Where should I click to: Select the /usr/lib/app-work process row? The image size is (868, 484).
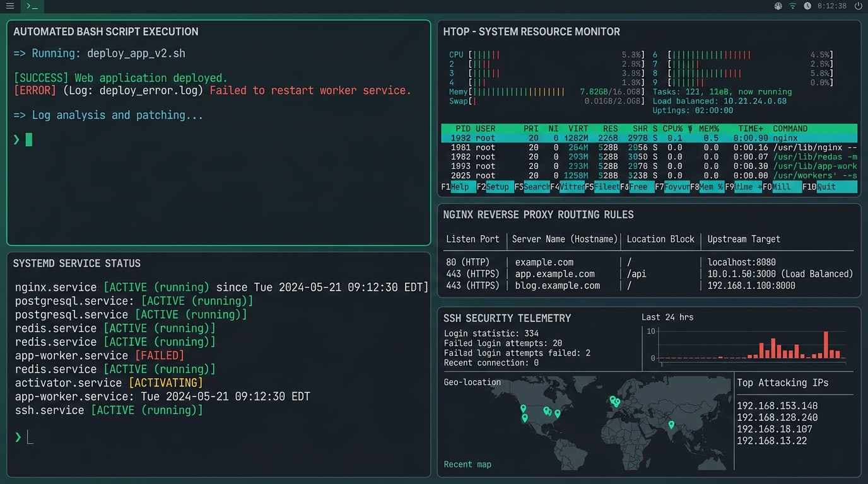(x=649, y=166)
